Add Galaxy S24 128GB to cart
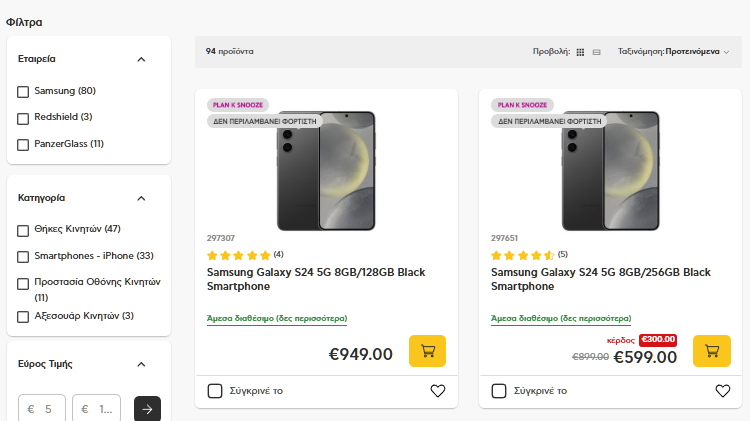The height and width of the screenshot is (421, 750). [x=427, y=351]
